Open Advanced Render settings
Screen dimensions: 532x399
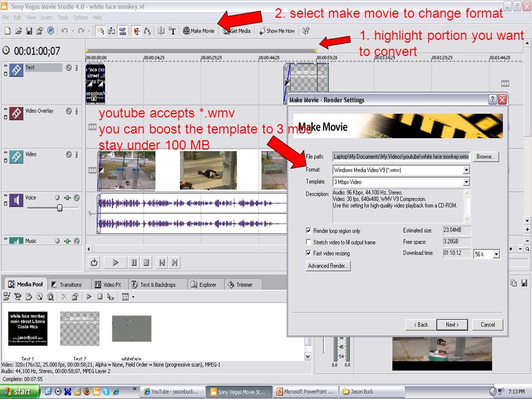coord(328,265)
